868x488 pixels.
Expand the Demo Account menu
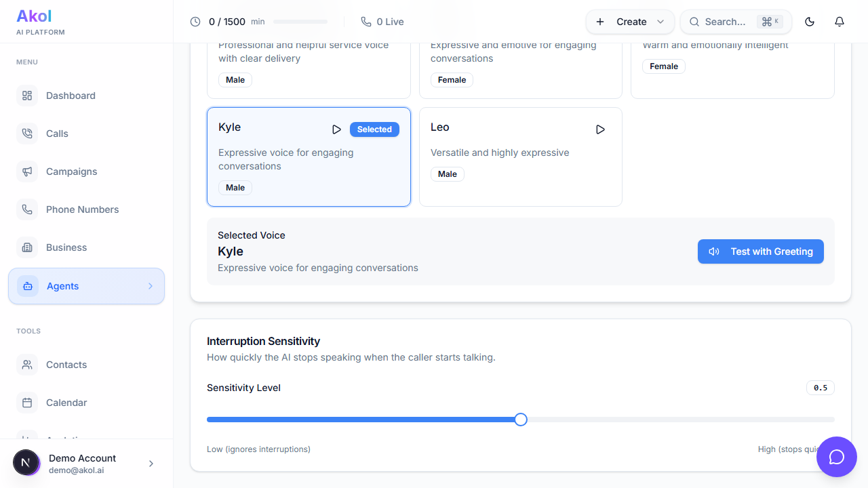pos(151,464)
